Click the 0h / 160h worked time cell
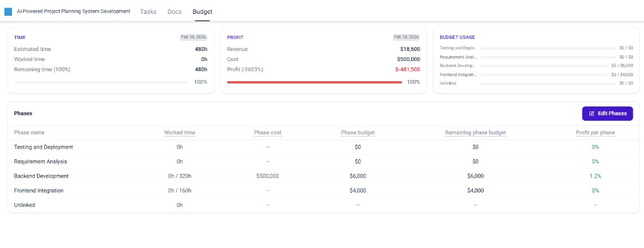The width and height of the screenshot is (644, 248). [179, 191]
